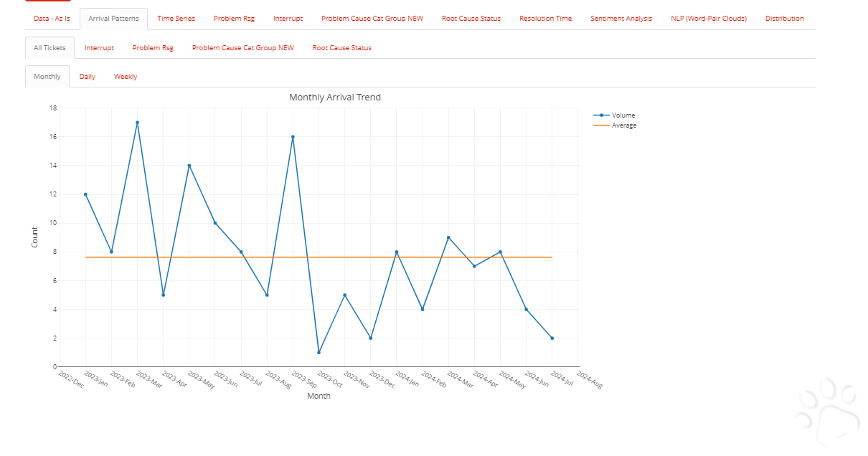Screen dimensions: 868x456
Task: Click the 2023-Jan data point at 12
Action: pyautogui.click(x=85, y=194)
